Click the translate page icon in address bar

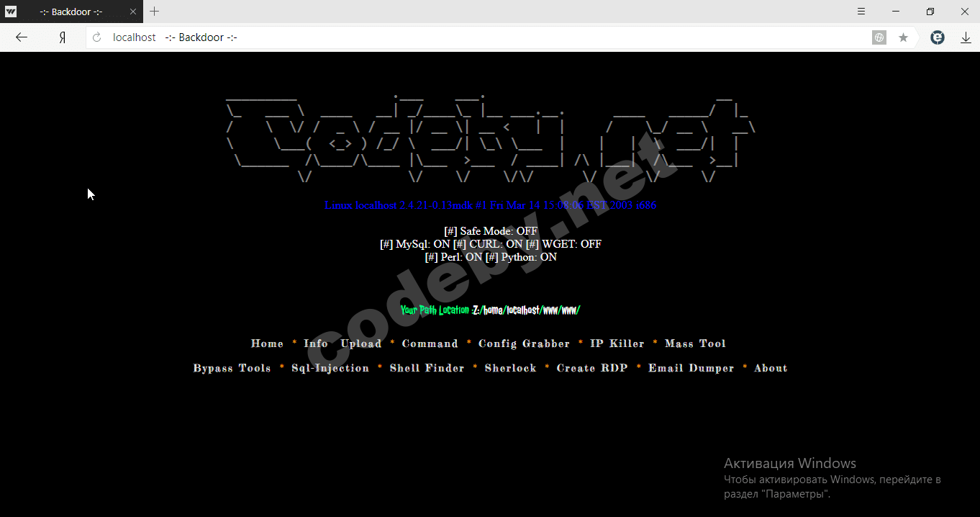point(879,37)
